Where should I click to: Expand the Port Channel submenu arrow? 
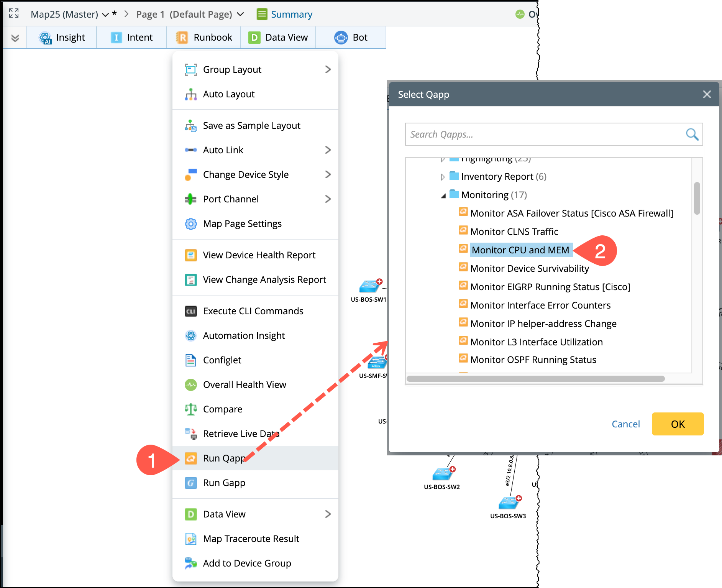328,199
